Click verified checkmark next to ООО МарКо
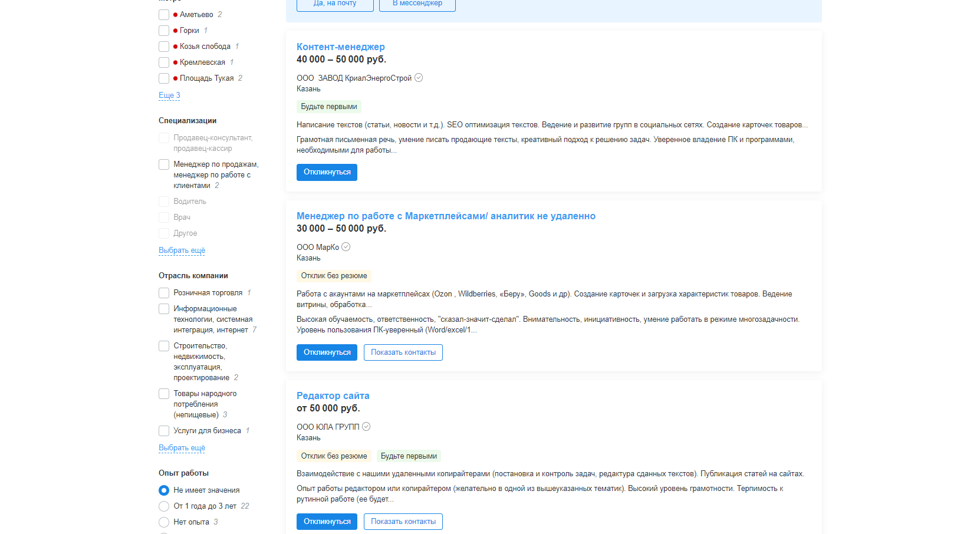 pos(346,247)
